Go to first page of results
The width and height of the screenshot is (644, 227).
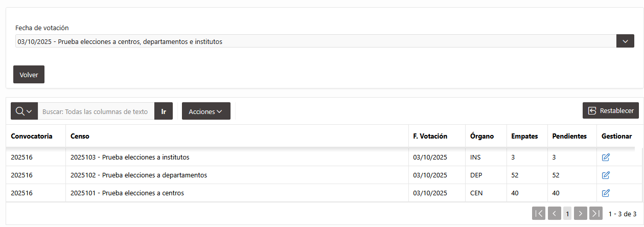click(539, 213)
